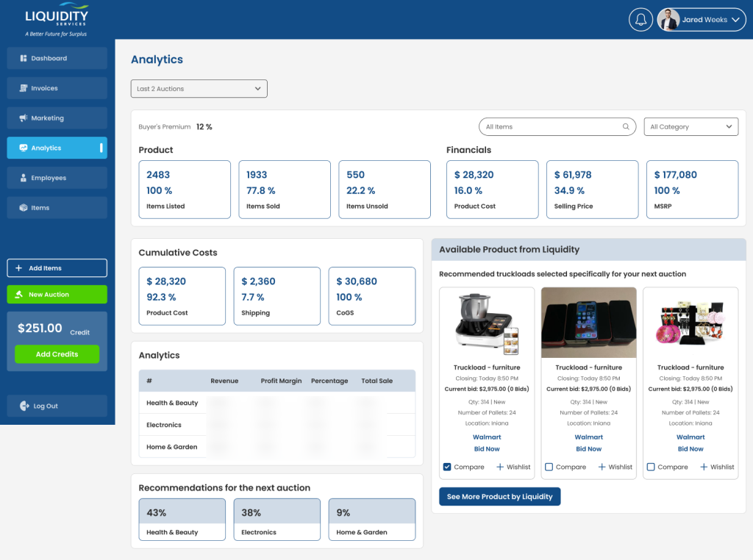Open the phone truckload product thumbnail

click(588, 323)
